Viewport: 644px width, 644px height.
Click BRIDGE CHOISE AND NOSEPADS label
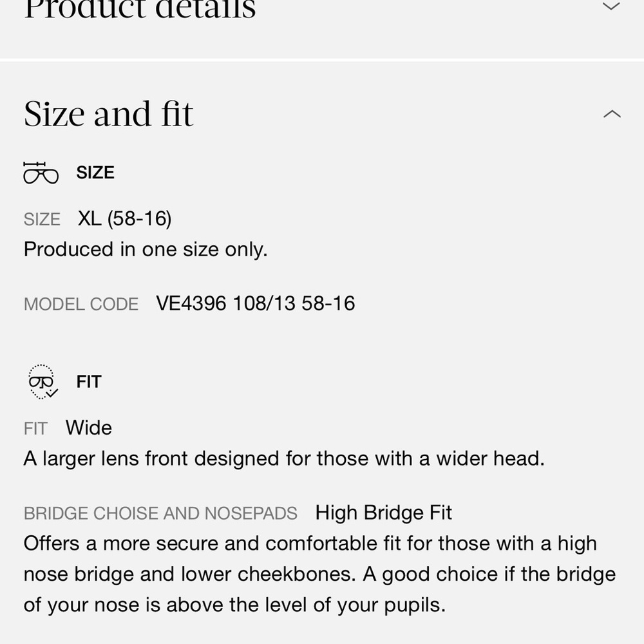160,513
